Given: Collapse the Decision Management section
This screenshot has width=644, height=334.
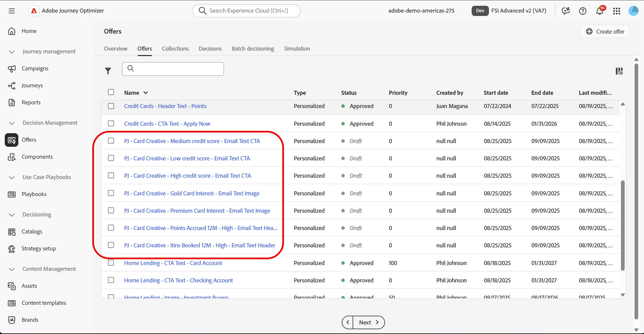Looking at the screenshot, I should pyautogui.click(x=12, y=123).
